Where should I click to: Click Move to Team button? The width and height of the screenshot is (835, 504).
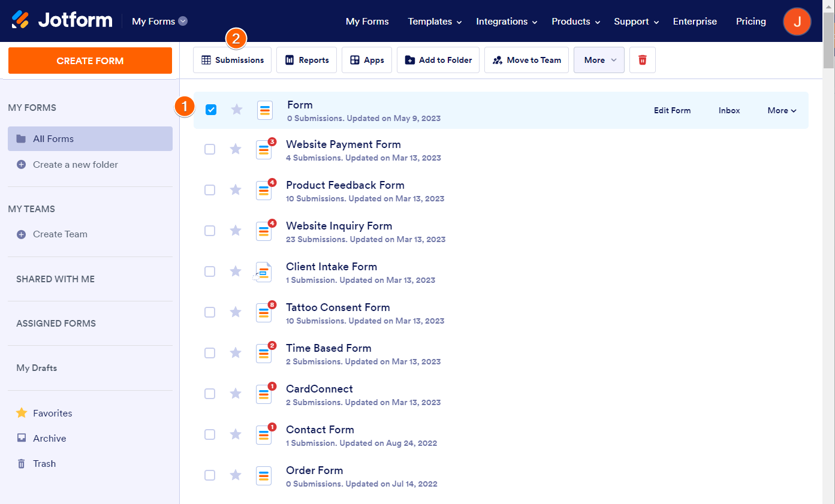pos(526,60)
